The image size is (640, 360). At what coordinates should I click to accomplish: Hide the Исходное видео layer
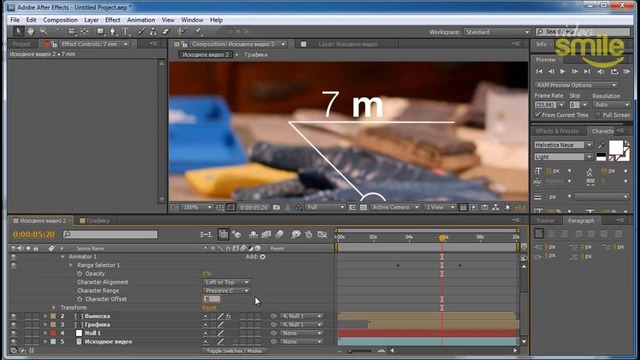(x=13, y=342)
